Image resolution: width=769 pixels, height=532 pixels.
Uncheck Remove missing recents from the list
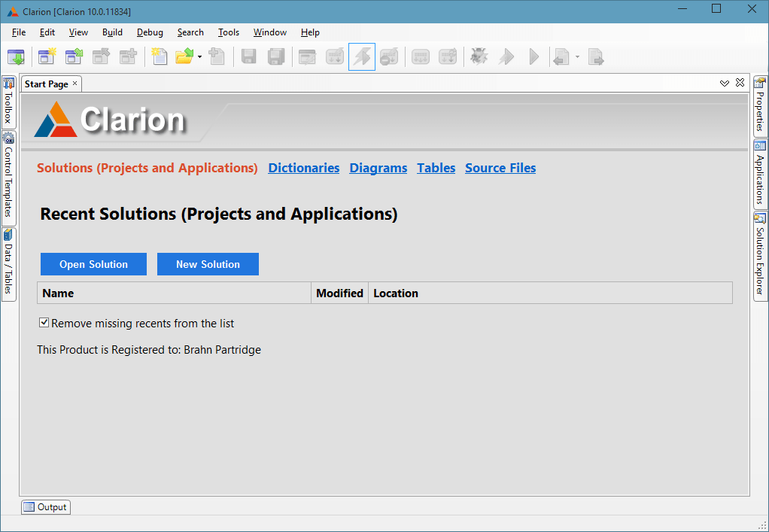pos(44,323)
